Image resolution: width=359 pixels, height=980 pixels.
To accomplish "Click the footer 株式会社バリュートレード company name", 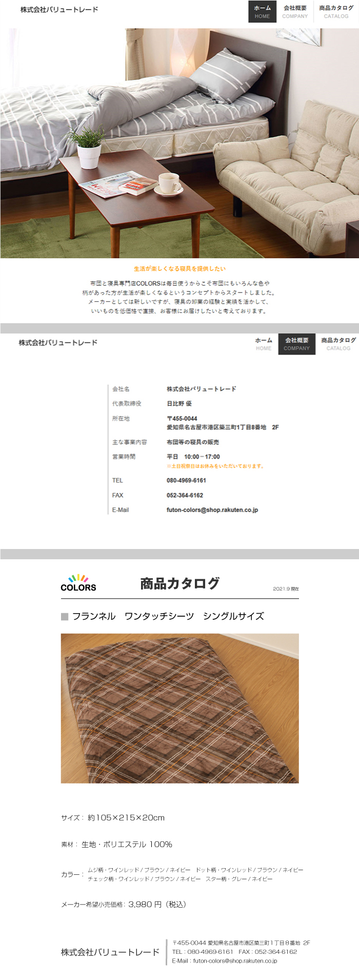I will point(110,952).
